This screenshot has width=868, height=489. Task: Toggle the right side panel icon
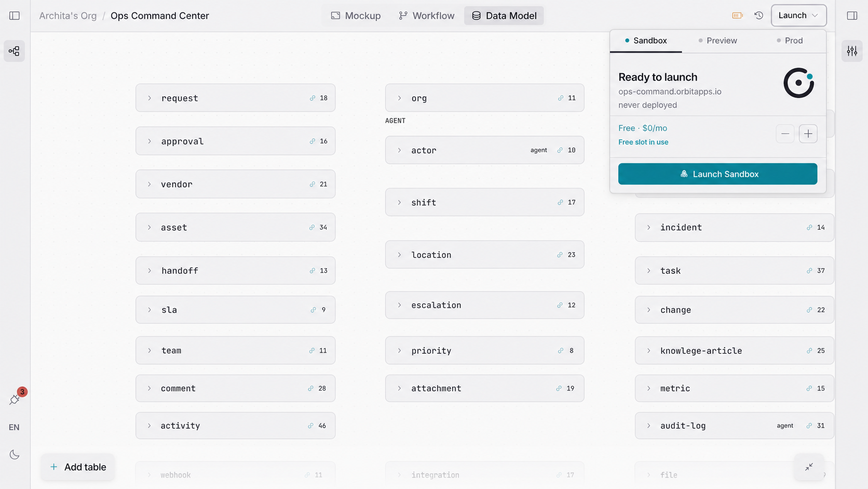click(852, 16)
